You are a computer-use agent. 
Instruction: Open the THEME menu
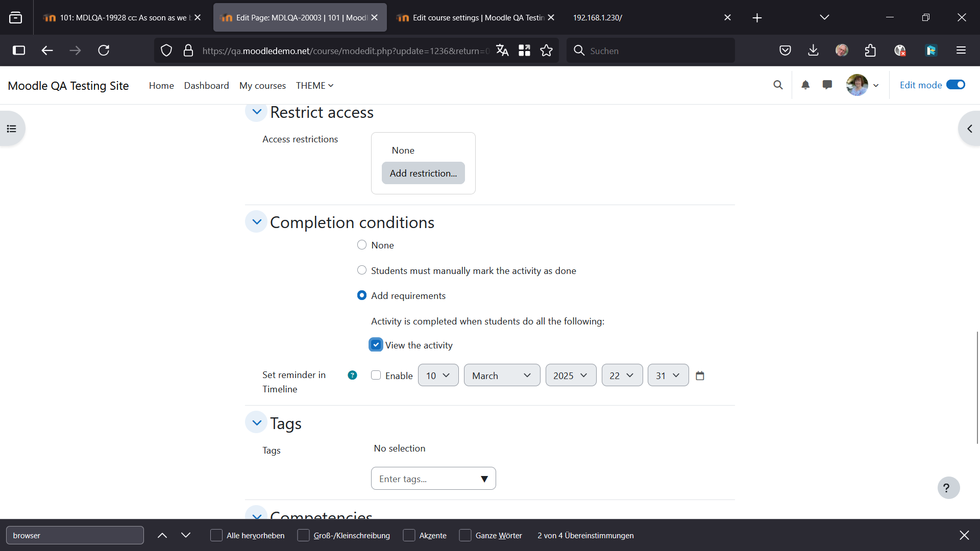pos(314,86)
